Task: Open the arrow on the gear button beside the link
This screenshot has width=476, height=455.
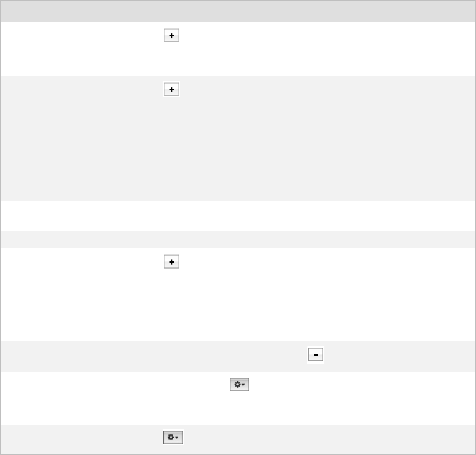Action: [x=243, y=385]
